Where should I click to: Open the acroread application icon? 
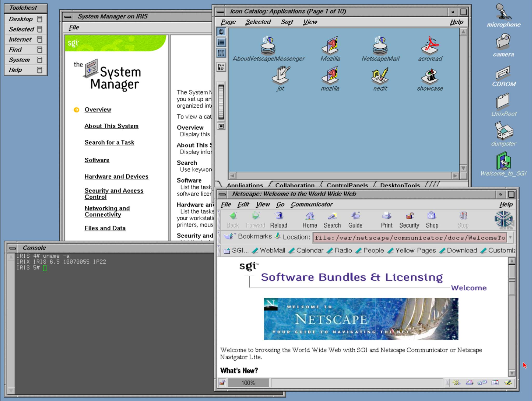430,46
